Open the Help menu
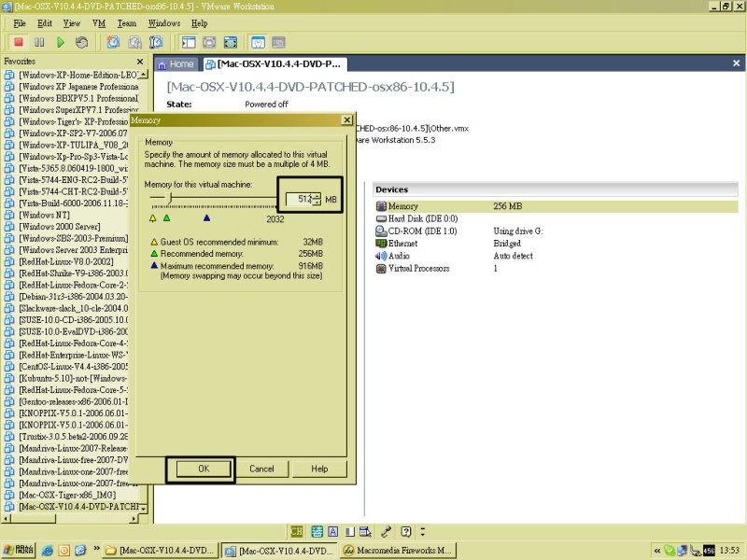The width and height of the screenshot is (747, 560). [x=199, y=23]
